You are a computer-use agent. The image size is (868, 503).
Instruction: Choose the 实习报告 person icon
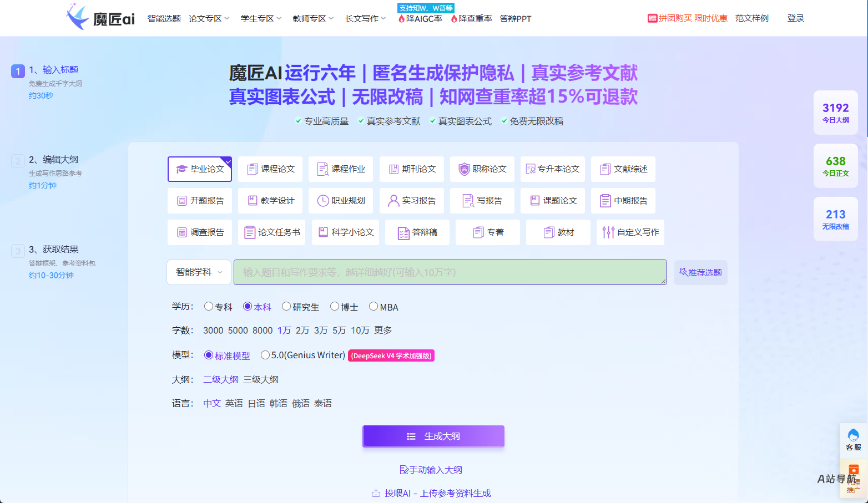[x=393, y=201]
